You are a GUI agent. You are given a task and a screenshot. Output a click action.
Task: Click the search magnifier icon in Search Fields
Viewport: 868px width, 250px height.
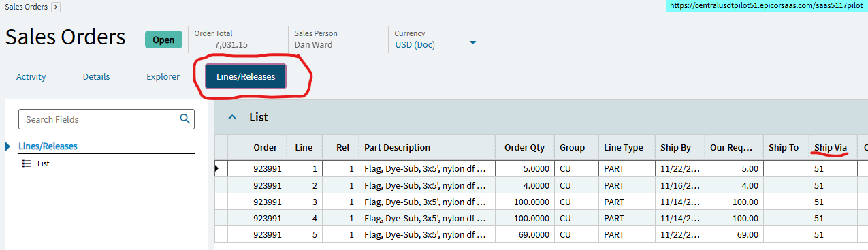(x=184, y=119)
